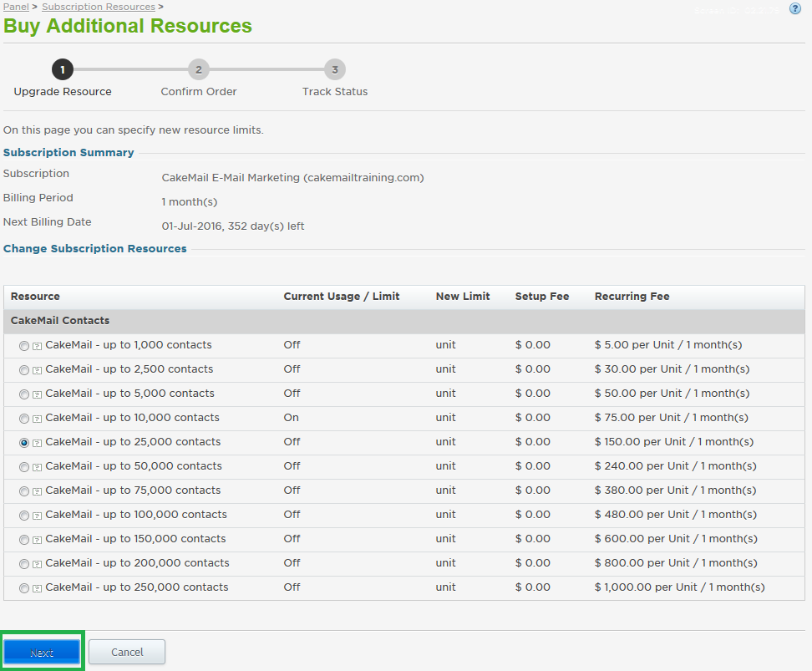Click '$ 1,000.00 per Unit / 1 month(s)' fee

click(x=679, y=587)
